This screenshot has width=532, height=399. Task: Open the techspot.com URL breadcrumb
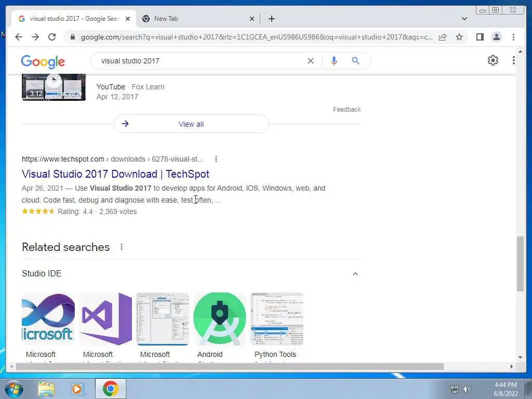(x=112, y=159)
